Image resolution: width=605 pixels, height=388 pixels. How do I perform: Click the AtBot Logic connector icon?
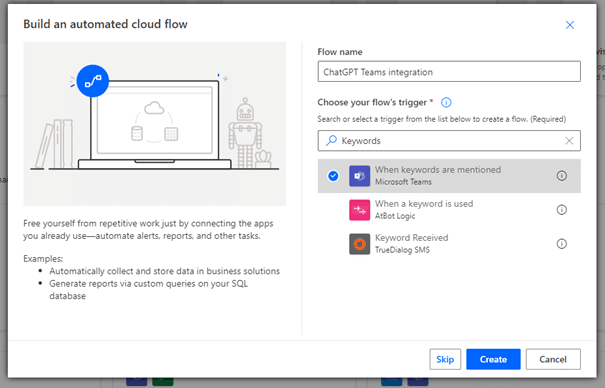(359, 210)
